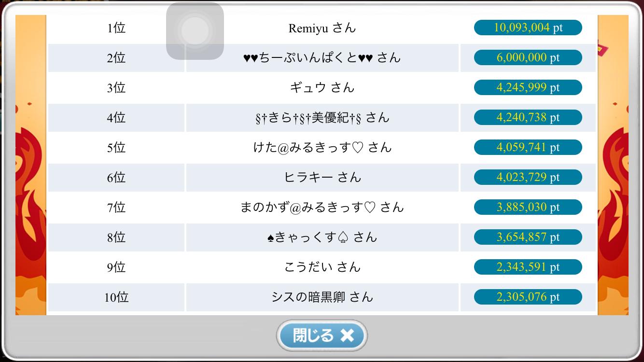Select player けた@みるきっす
This screenshot has width=644, height=362.
point(322,148)
